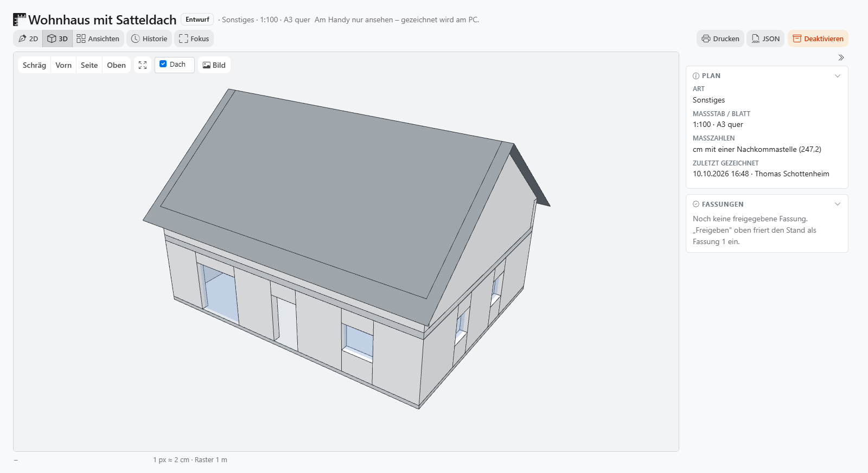
Task: Click 'Noch keine freigegebene Fassung.' text
Action: pyautogui.click(x=750, y=219)
